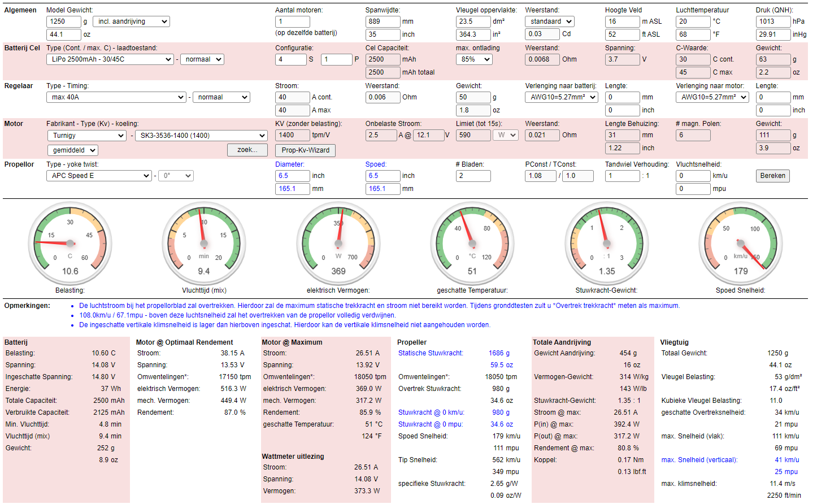The image size is (817, 504).
Task: Click the remark starting '108.0km/u / 67.1mpu'
Action: (237, 315)
